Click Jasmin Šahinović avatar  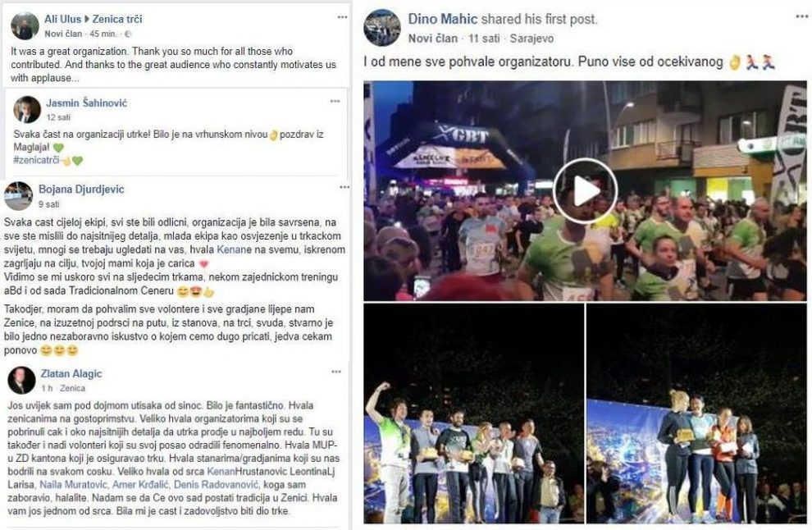coord(27,109)
